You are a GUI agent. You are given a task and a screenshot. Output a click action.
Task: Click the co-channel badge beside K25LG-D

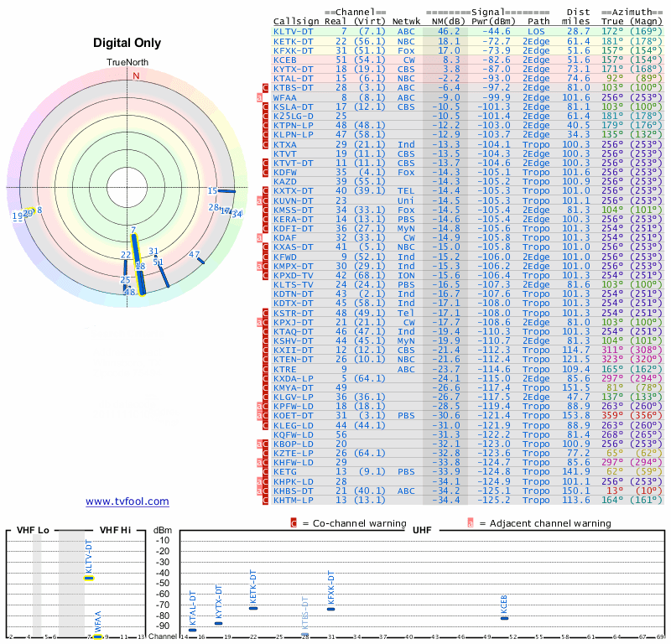(265, 116)
